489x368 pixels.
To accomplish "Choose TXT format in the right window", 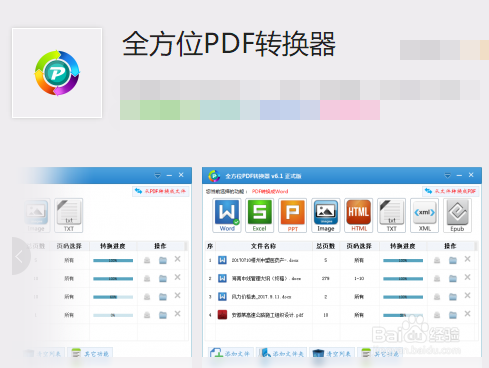I will coord(392,215).
